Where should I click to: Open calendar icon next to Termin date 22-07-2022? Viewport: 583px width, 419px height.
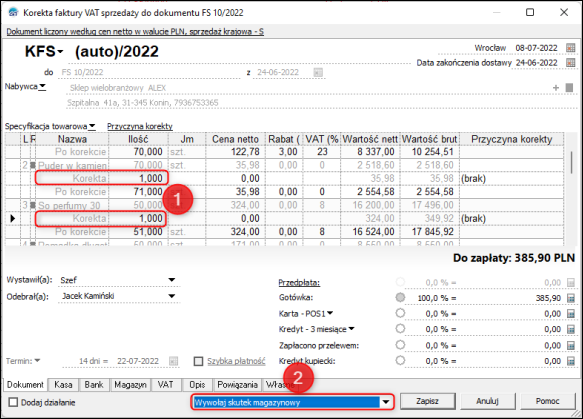[x=173, y=361]
